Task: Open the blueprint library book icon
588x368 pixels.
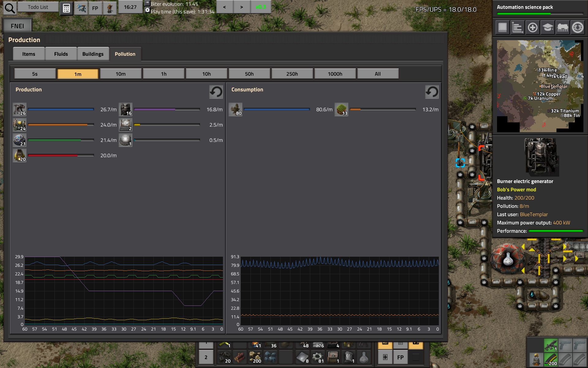Action: 503,27
